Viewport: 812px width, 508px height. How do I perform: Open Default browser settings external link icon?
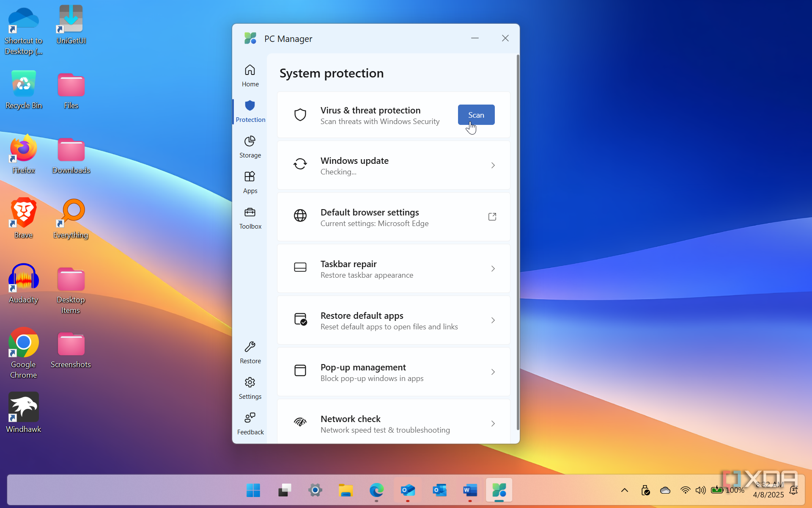(x=492, y=217)
